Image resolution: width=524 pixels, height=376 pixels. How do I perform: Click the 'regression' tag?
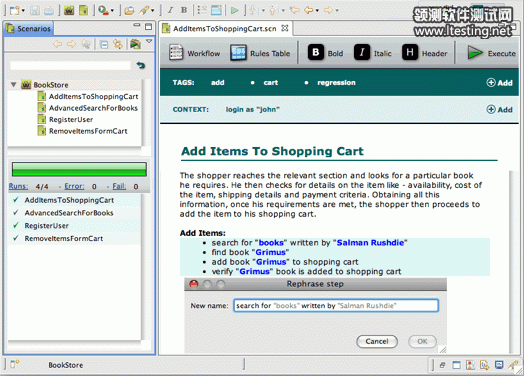tap(336, 83)
